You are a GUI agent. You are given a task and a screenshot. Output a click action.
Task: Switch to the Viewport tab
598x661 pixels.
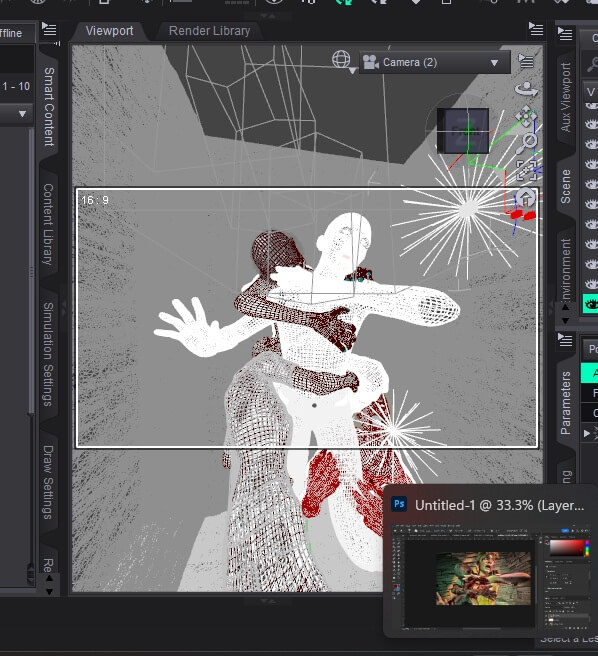(x=109, y=31)
